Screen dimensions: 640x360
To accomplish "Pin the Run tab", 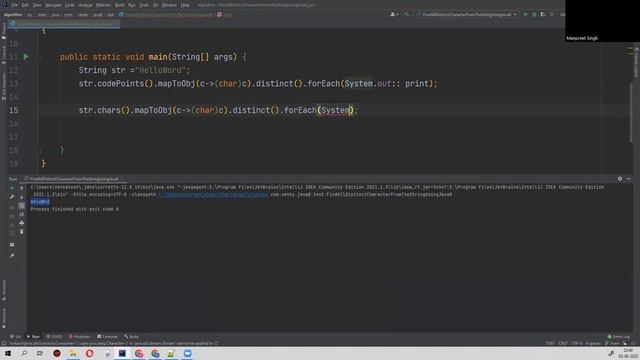I will pyautogui.click(x=12, y=256).
